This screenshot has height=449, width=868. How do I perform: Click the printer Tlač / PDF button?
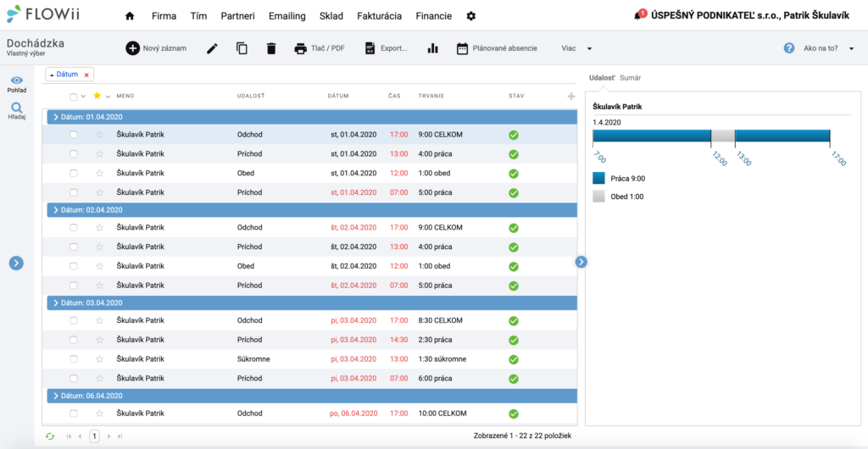tap(320, 48)
